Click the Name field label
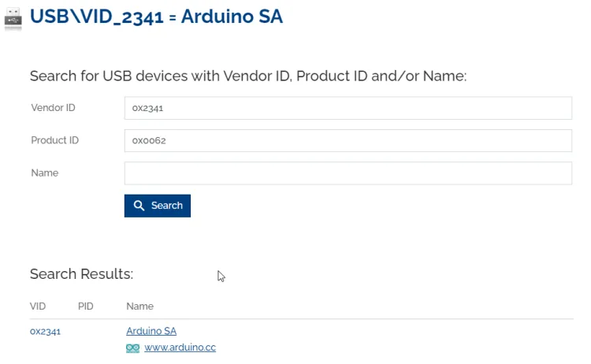The height and width of the screenshot is (364, 591). pos(44,173)
